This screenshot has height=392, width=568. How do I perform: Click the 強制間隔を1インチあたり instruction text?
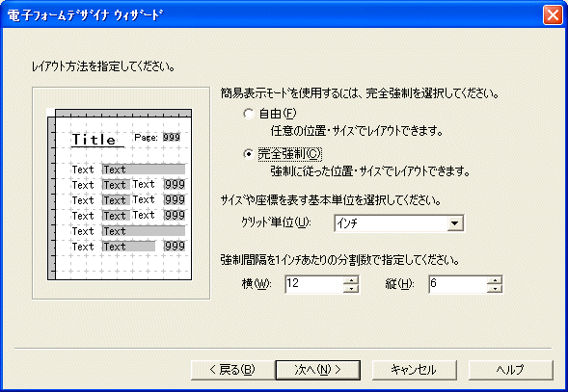pyautogui.click(x=339, y=260)
